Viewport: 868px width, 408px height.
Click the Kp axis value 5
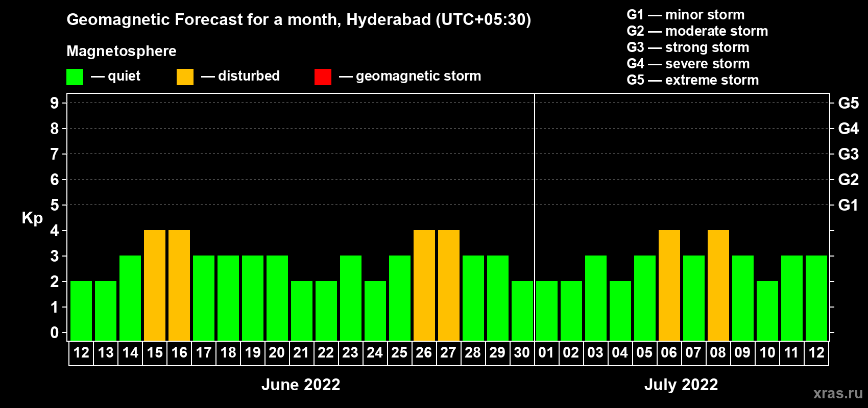point(55,205)
